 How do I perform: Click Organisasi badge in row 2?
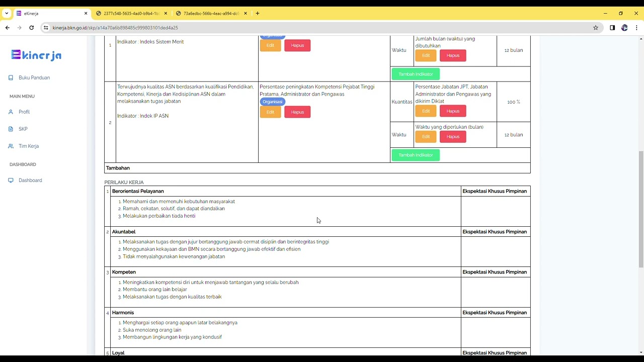tap(272, 102)
